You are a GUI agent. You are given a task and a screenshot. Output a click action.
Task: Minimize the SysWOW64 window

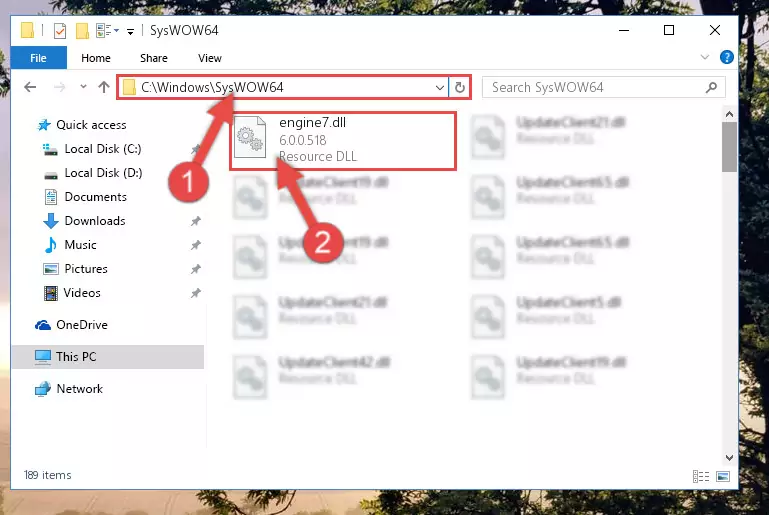point(624,30)
